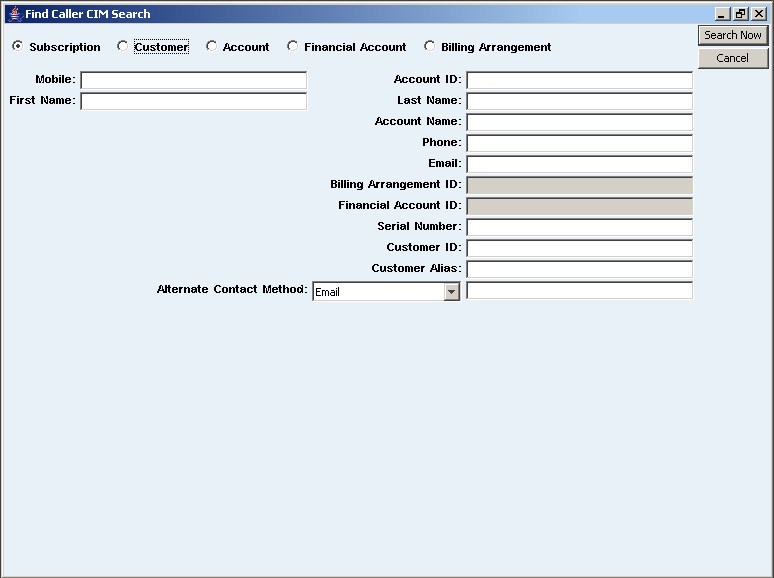The image size is (774, 578).
Task: Click the Account ID field
Action: coord(579,80)
